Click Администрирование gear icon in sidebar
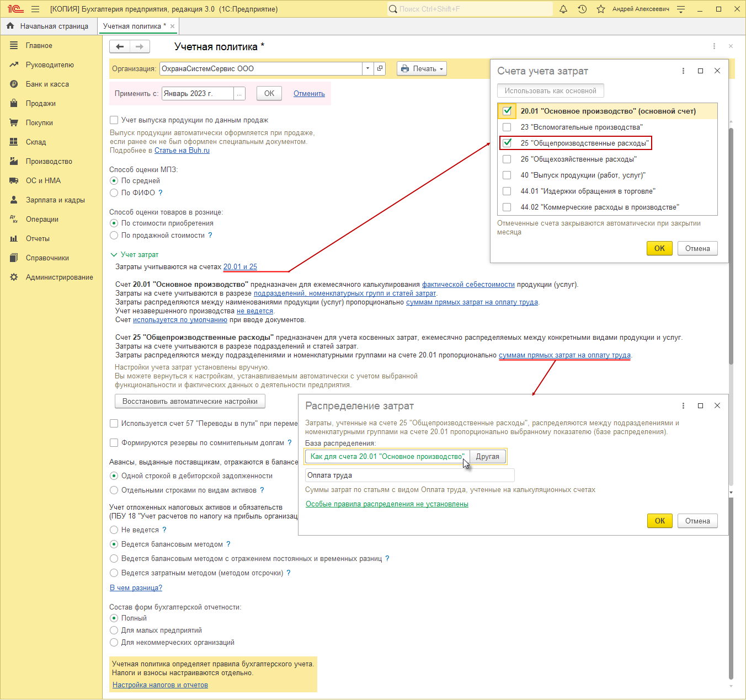Viewport: 746px width, 700px height. [14, 277]
